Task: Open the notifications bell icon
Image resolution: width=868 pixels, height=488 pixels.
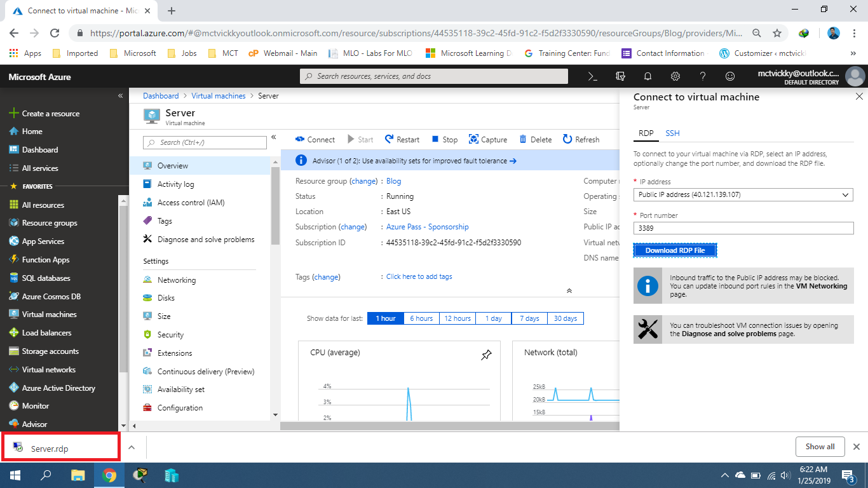Action: (x=648, y=76)
